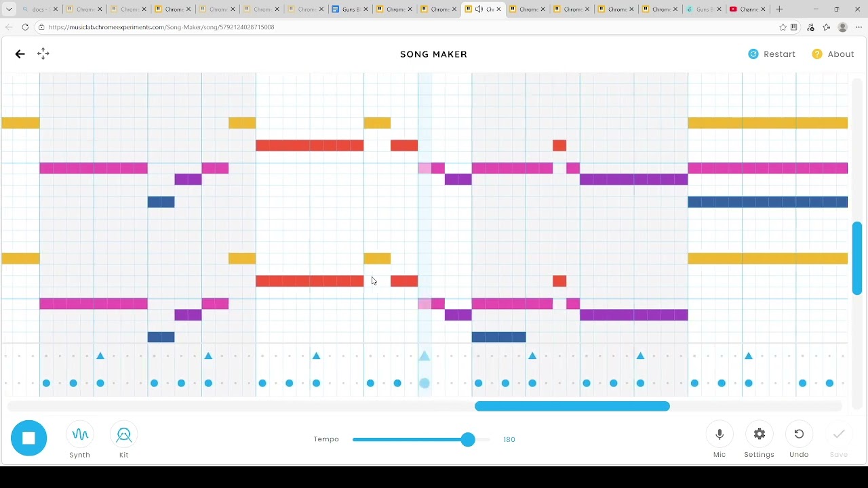
Task: Expand the tab search dropdown arrow
Action: coord(9,9)
